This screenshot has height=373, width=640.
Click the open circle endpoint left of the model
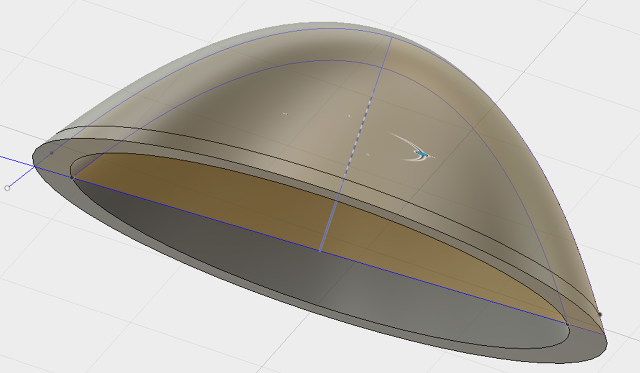coord(7,188)
